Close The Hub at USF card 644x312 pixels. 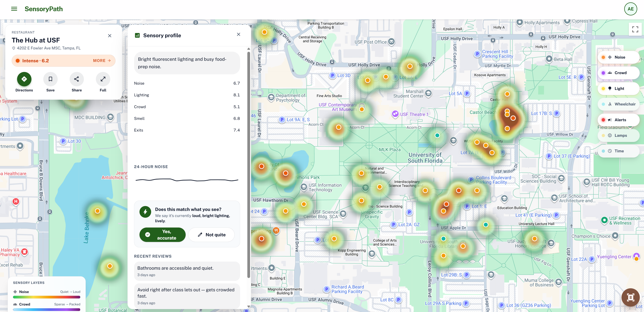110,36
